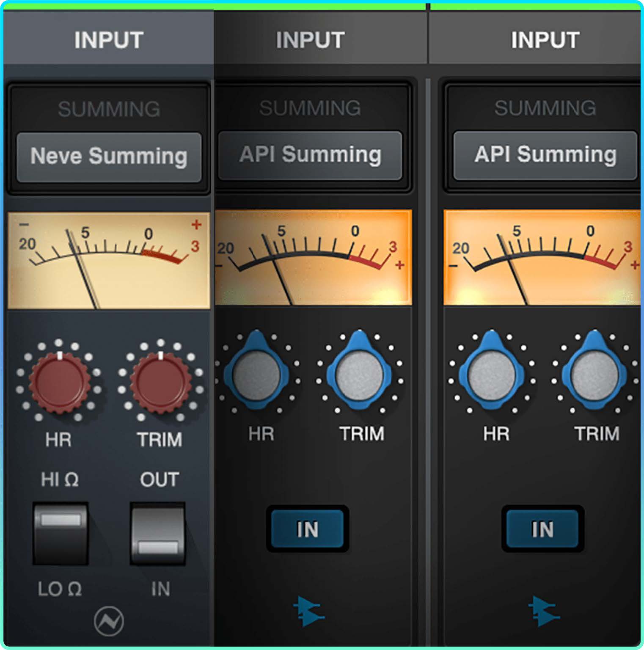644x650 pixels.
Task: Toggle the IN button on middle API strip
Action: (308, 529)
